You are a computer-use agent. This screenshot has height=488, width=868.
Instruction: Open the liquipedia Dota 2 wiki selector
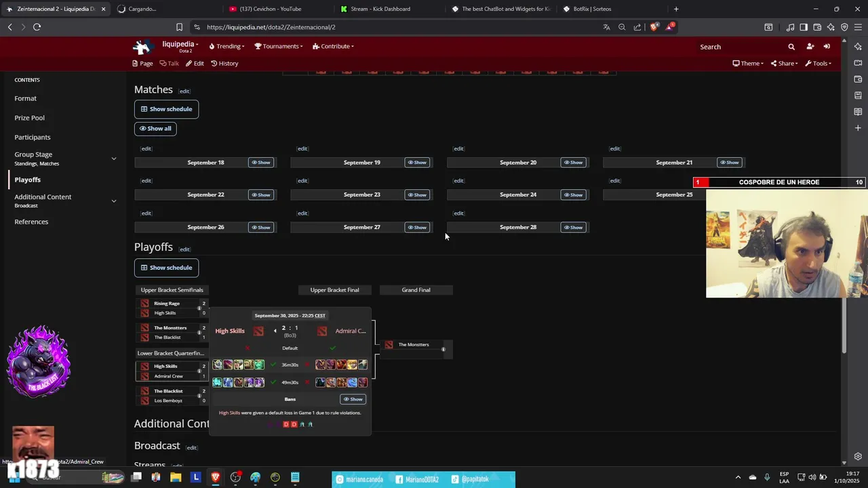pos(180,46)
